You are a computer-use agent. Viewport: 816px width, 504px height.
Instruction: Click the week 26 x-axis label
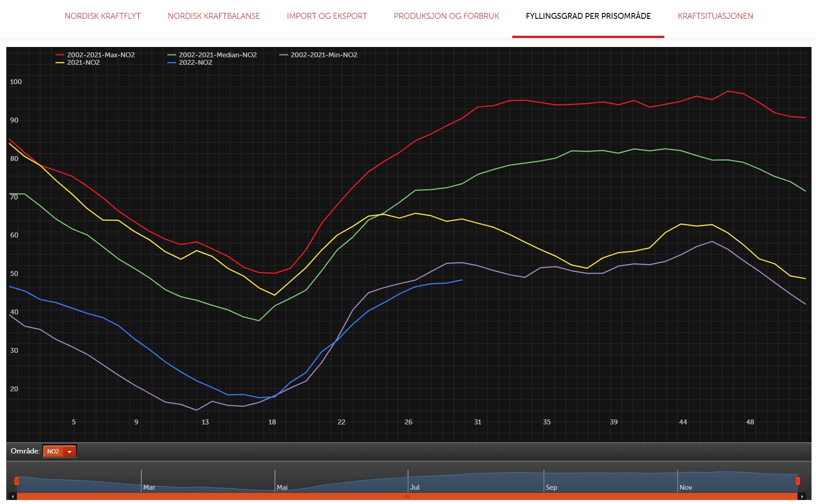(x=408, y=422)
